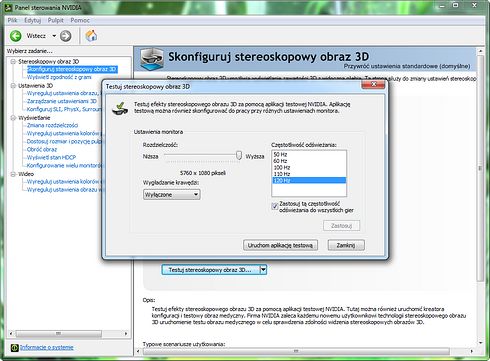Screen dimensions: 490x361
Task: Open Wyświetl zgodność z grami item
Action: tap(59, 77)
